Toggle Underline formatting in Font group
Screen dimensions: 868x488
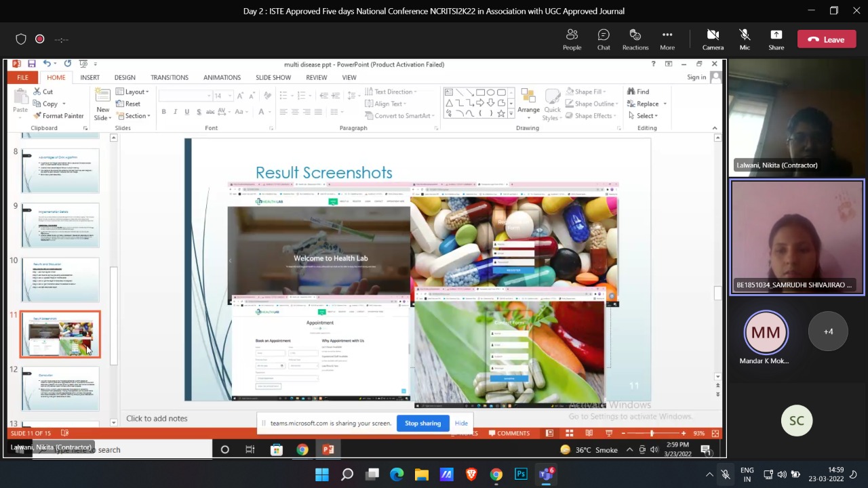[186, 112]
